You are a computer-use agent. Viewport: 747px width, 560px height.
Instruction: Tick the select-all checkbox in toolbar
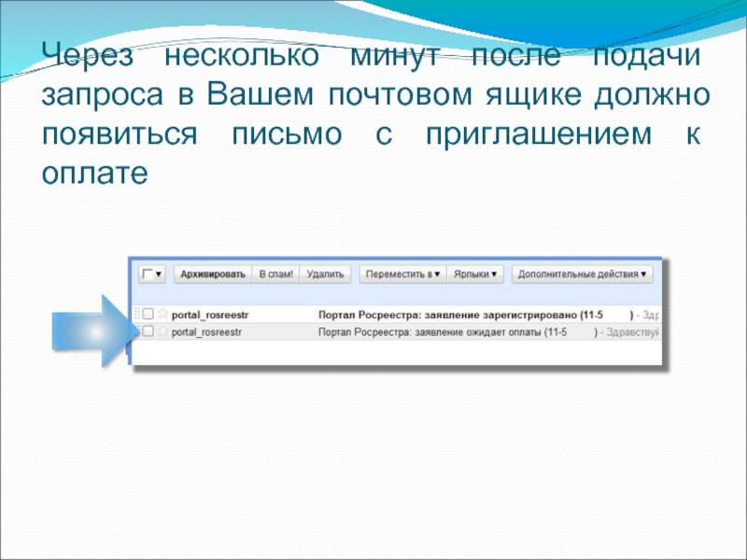pyautogui.click(x=148, y=274)
